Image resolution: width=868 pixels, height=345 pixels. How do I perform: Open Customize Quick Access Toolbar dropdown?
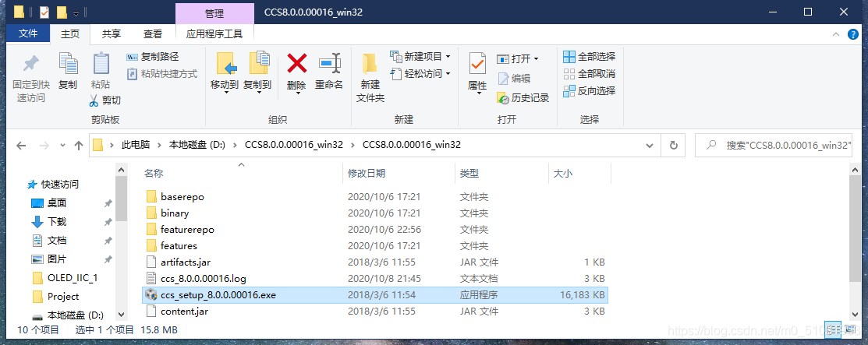tap(76, 12)
